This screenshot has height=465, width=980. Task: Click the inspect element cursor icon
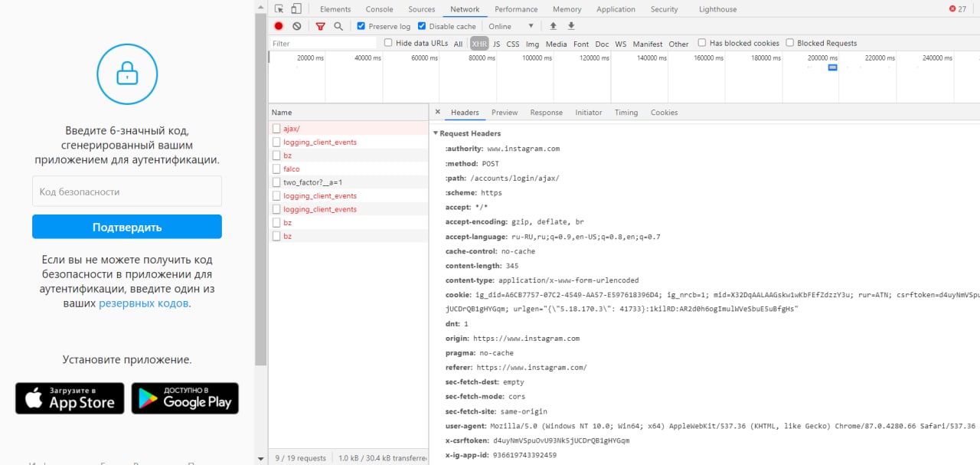pos(279,9)
